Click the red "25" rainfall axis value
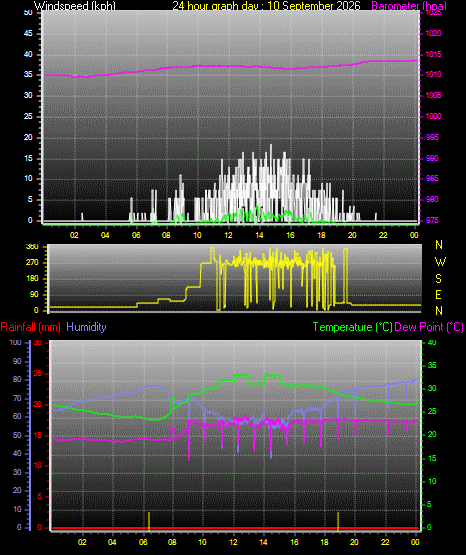Screen dimensions: 466x555 click(x=38, y=373)
